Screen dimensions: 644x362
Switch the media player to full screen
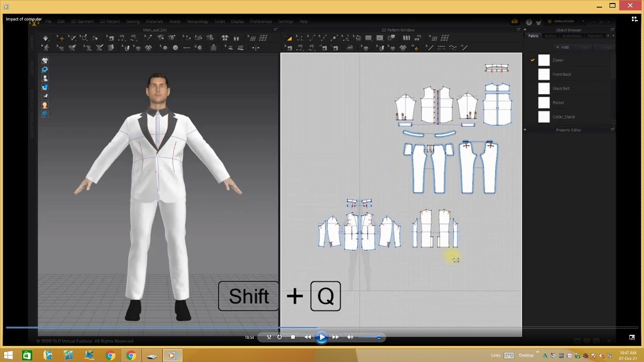[632, 337]
